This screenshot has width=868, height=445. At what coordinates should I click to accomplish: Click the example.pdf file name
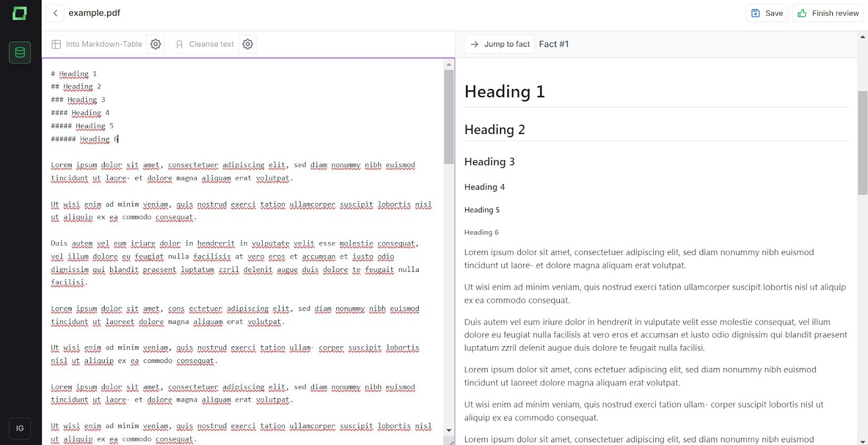pyautogui.click(x=94, y=13)
